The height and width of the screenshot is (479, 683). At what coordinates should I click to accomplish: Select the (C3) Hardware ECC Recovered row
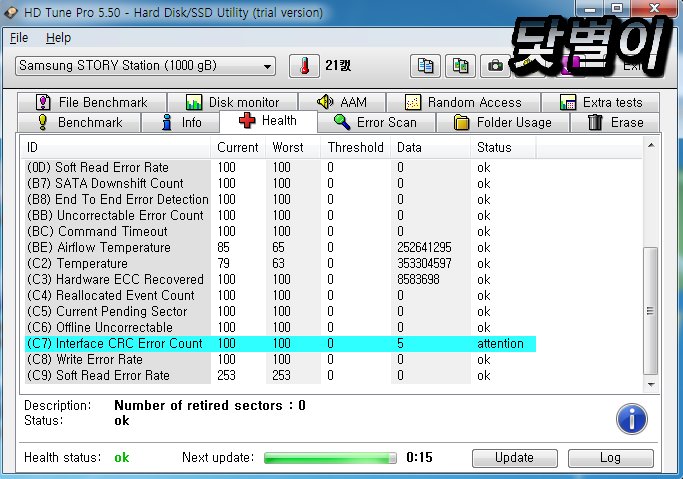point(281,280)
